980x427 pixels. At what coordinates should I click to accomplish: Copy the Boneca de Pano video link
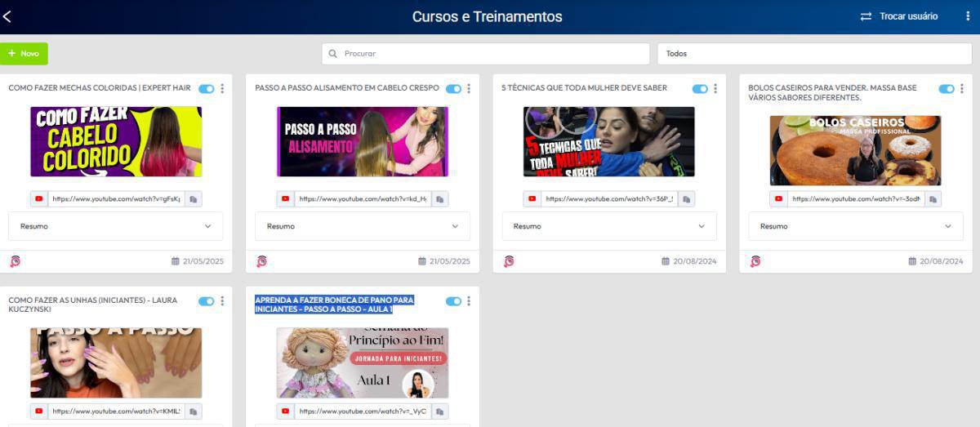click(x=439, y=411)
